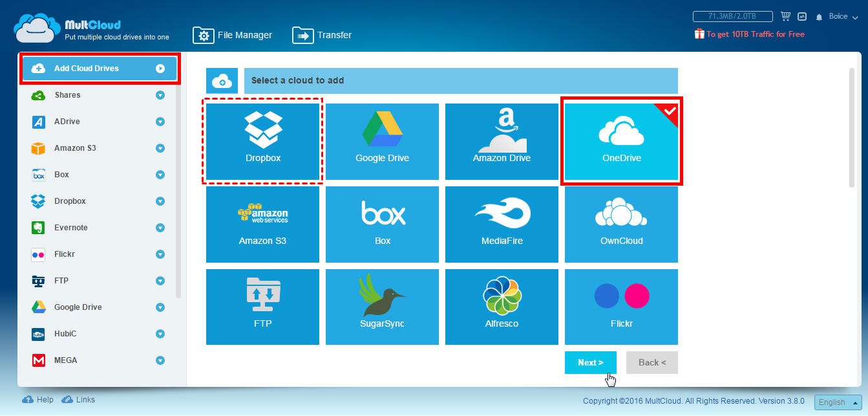Choose the Box cloud tile
868x416 pixels.
[x=382, y=224]
